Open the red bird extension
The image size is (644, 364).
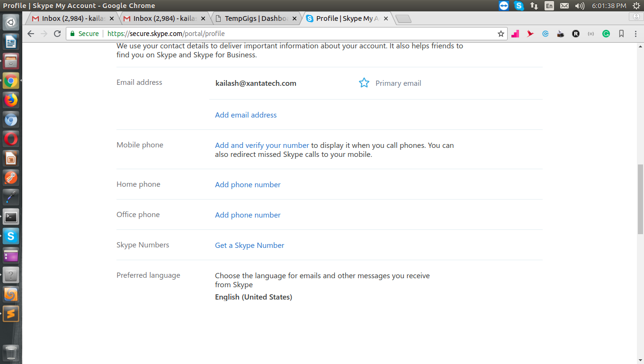pyautogui.click(x=530, y=34)
